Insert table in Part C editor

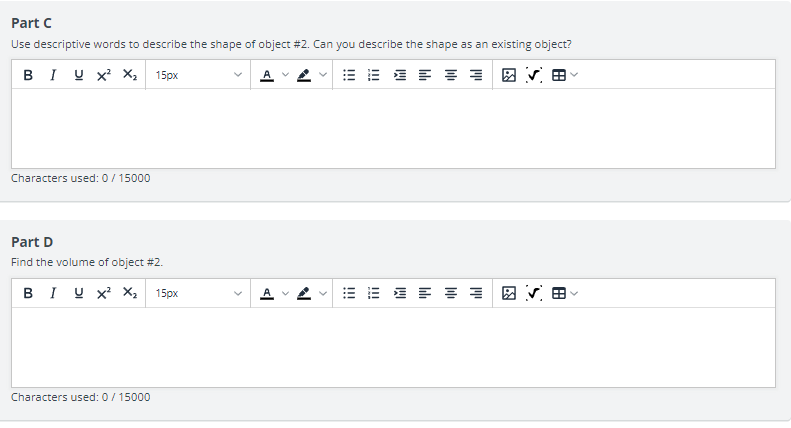point(559,75)
